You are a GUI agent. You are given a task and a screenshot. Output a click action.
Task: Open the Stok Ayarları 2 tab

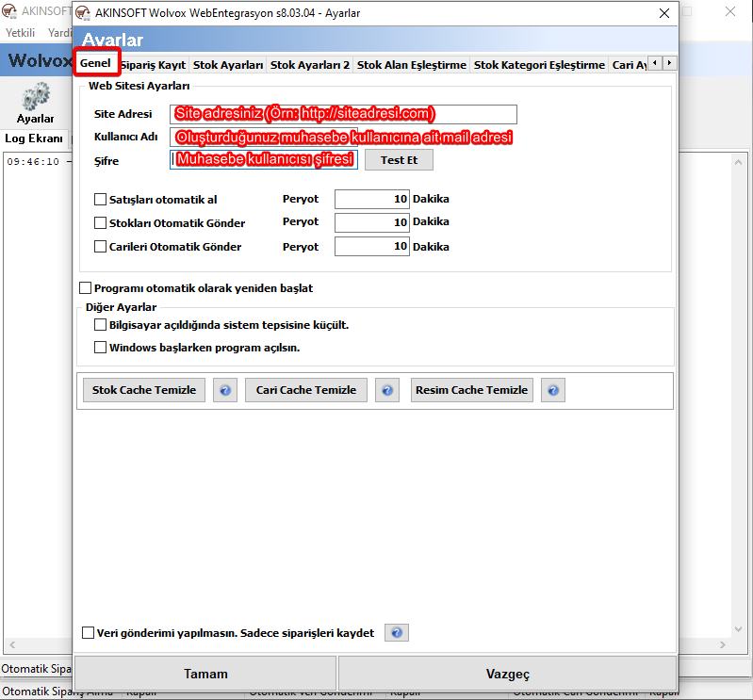310,65
